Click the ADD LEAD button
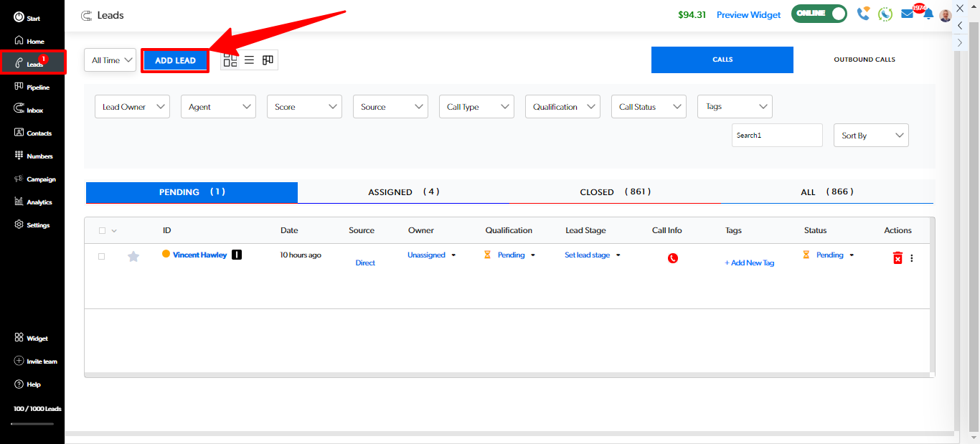 175,60
